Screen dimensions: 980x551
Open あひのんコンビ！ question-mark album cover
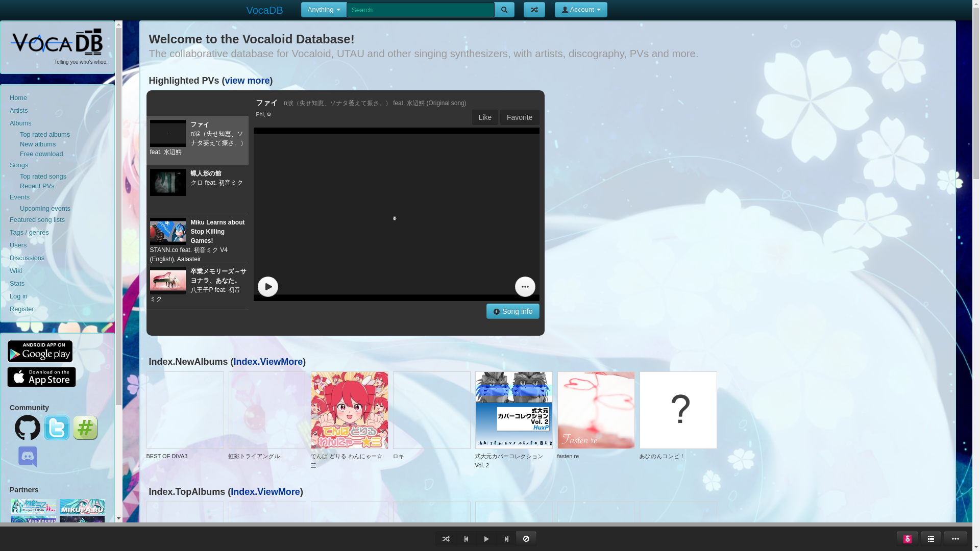pos(678,410)
